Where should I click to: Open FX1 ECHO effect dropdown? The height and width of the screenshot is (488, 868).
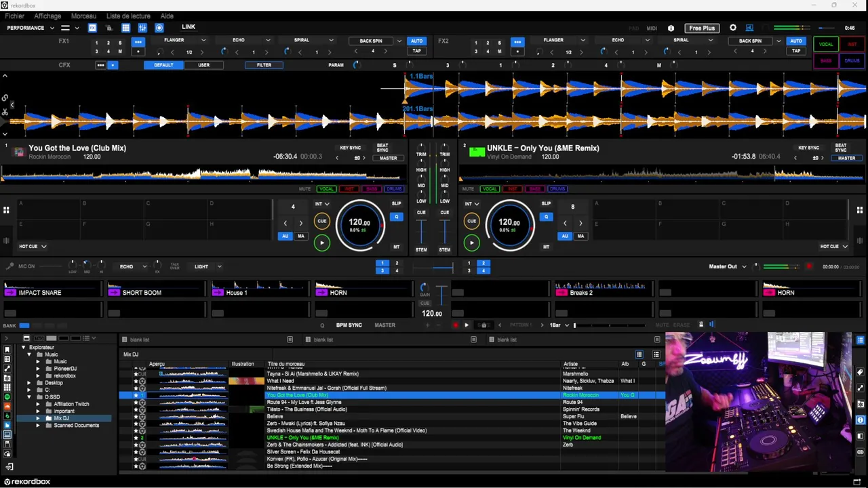coord(268,41)
